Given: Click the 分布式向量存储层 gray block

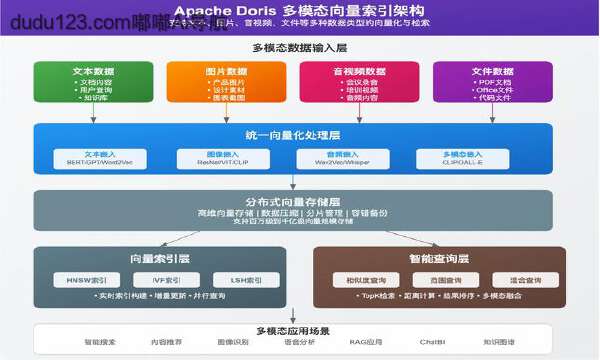Looking at the screenshot, I should coord(293,210).
